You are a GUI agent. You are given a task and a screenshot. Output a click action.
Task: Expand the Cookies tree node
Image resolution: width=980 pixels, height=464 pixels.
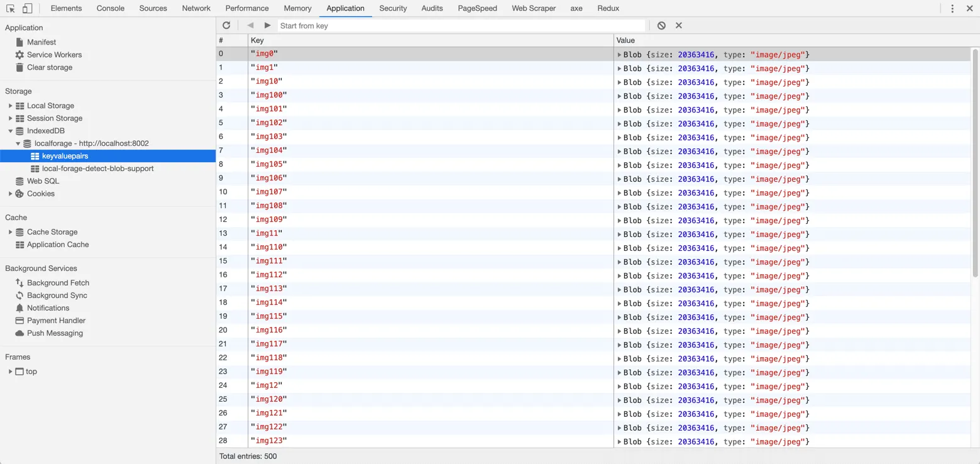tap(10, 194)
